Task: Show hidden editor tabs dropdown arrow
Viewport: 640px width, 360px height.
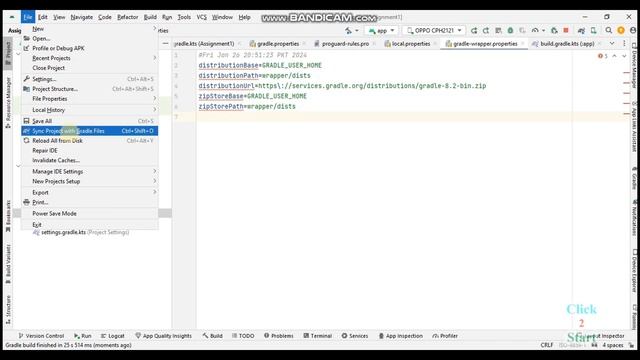Action: [x=612, y=43]
